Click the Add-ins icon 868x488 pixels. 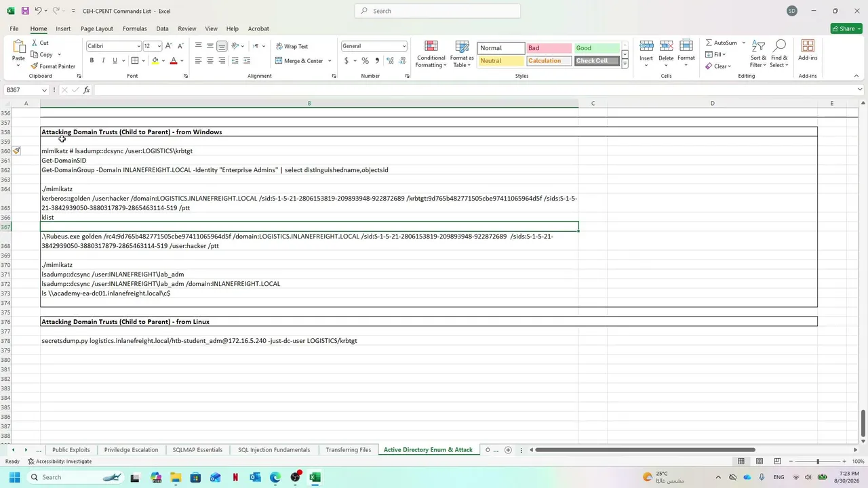click(808, 50)
